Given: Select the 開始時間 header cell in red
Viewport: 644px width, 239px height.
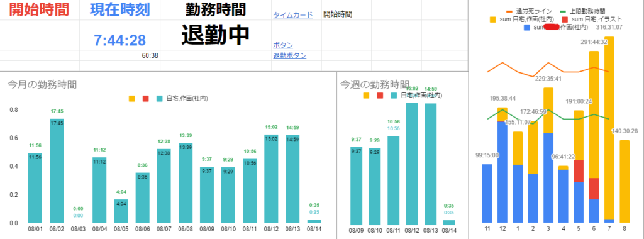Looking at the screenshot, I should click(40, 9).
